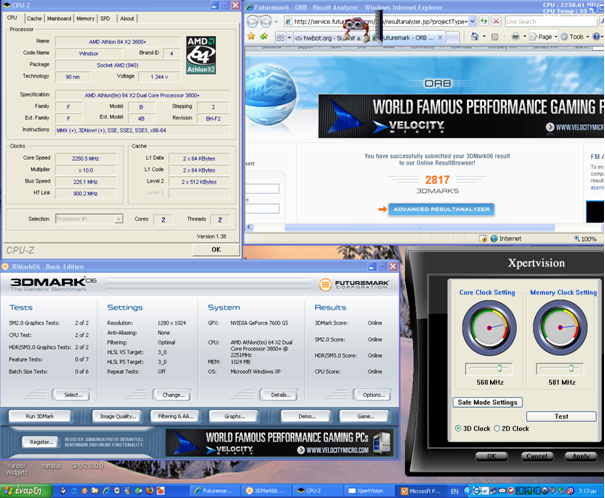Click the Velocity Micro banner in 3DMark06
605x498 pixels.
point(280,443)
